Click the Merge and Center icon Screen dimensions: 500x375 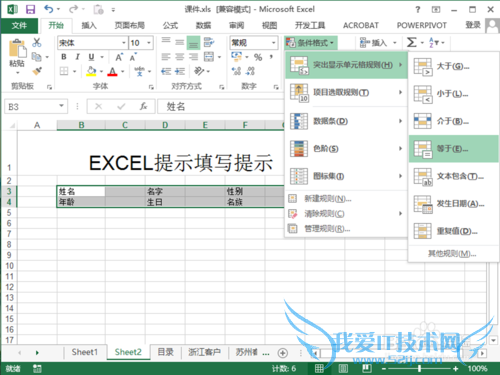coord(209,57)
